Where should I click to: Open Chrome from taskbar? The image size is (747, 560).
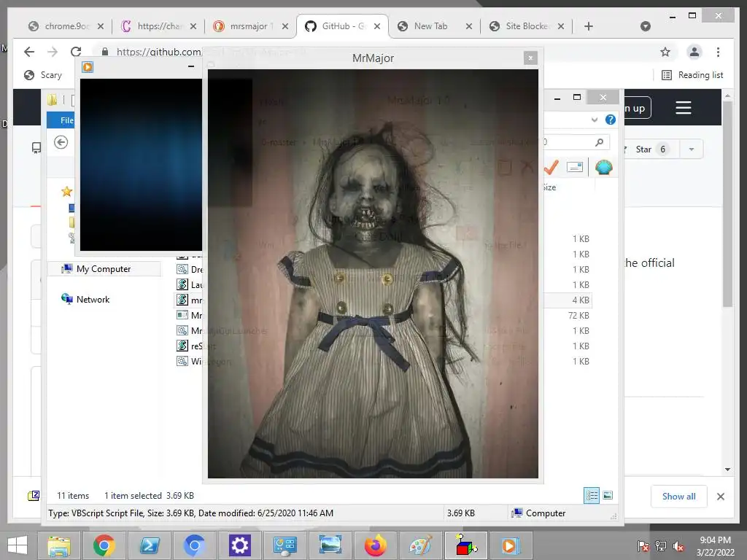(104, 545)
